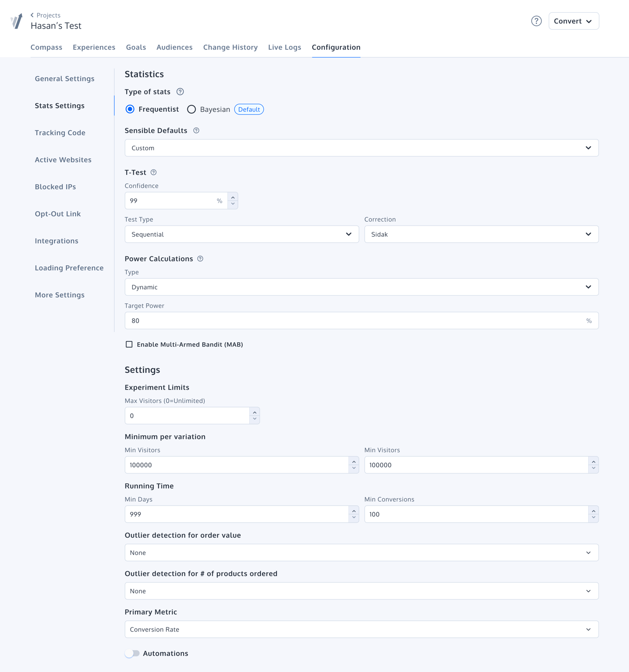Open the Convert menu button

coord(574,21)
